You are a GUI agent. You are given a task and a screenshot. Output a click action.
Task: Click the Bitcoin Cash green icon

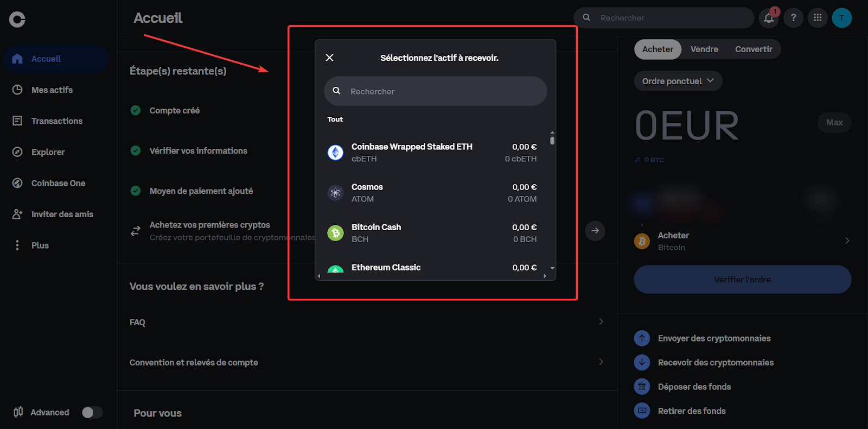pos(335,233)
